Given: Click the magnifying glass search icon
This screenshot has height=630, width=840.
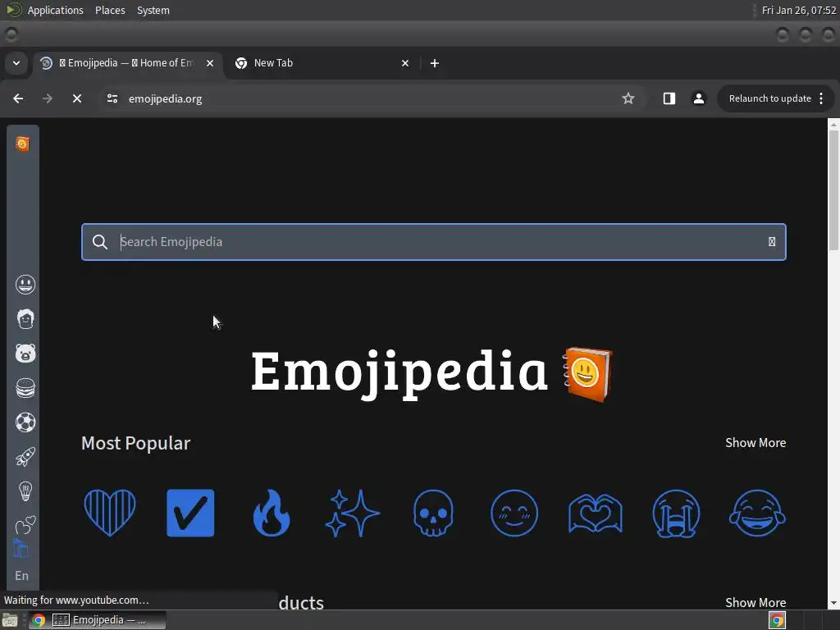Looking at the screenshot, I should 99,242.
